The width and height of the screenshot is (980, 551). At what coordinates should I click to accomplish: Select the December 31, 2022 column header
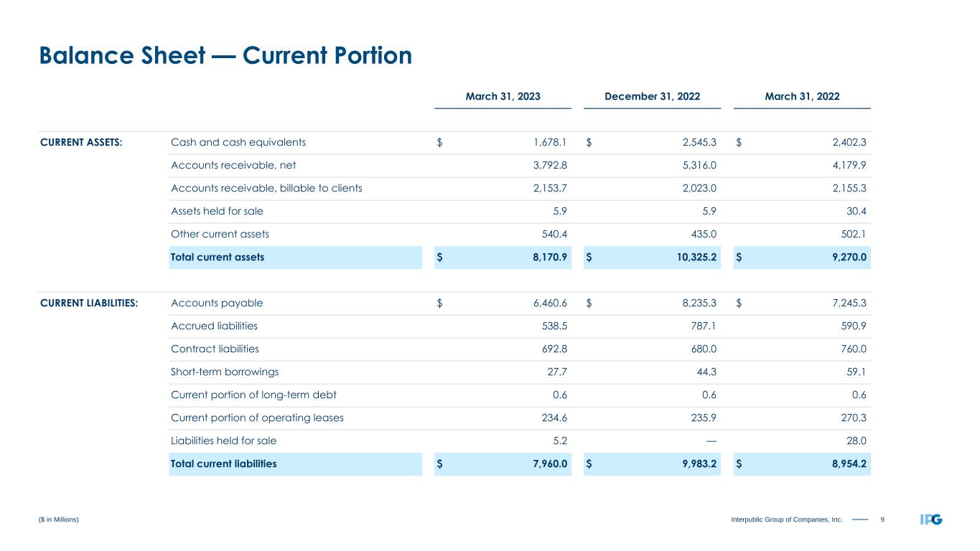click(x=652, y=96)
